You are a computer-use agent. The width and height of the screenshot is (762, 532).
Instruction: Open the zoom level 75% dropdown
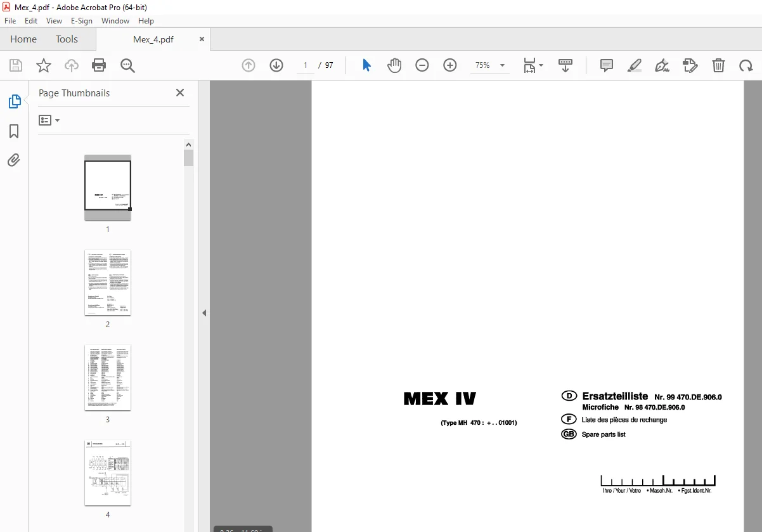tap(489, 65)
